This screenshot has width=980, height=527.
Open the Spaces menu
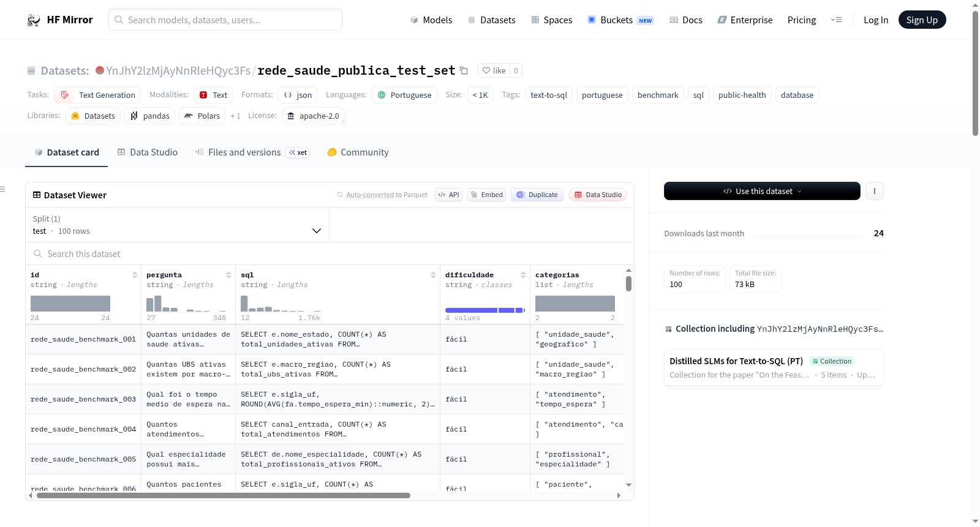coord(552,20)
